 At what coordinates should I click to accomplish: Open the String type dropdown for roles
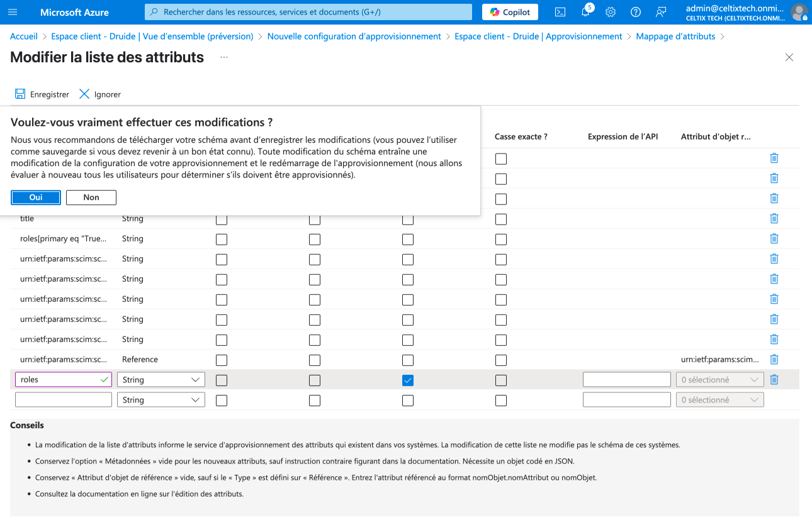click(x=161, y=380)
